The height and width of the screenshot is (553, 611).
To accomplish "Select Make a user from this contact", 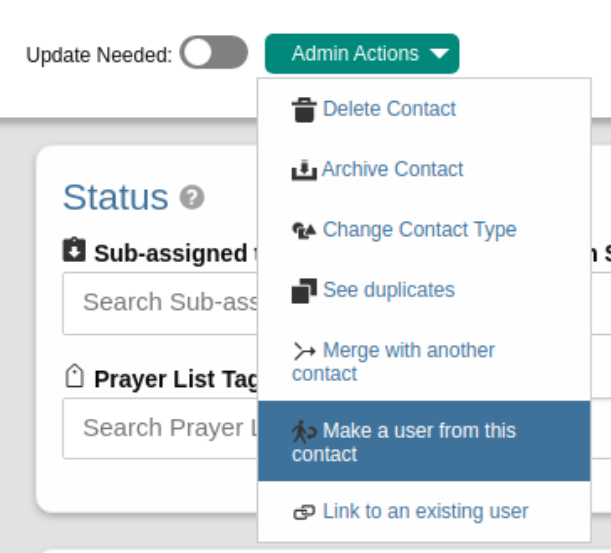I will click(424, 441).
